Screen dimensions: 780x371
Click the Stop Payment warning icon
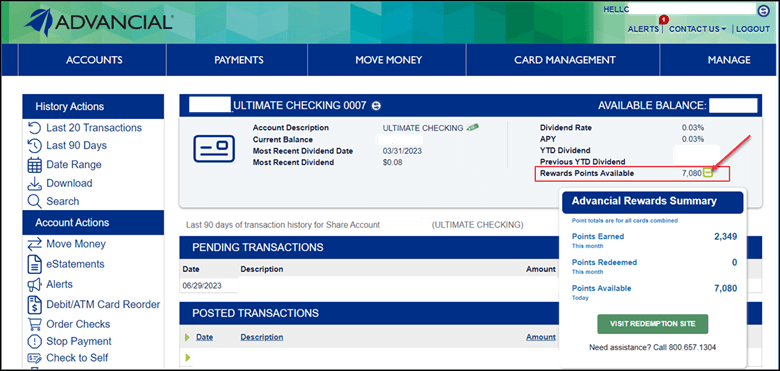pos(34,342)
